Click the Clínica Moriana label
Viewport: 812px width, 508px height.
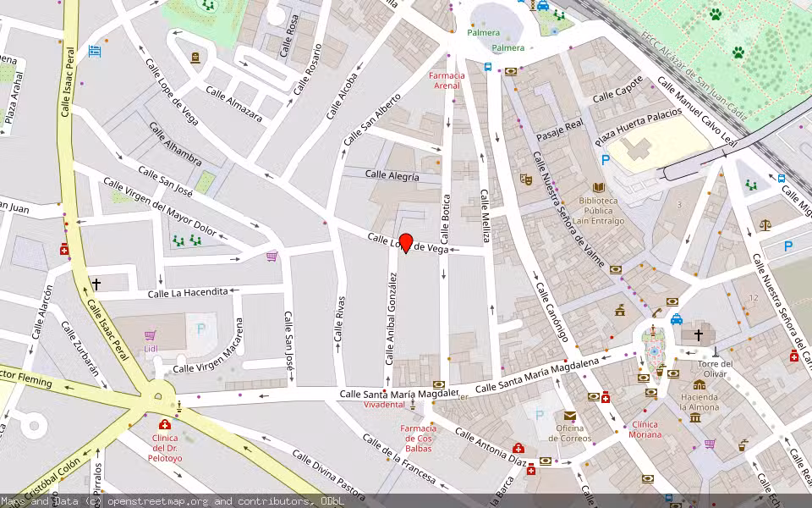pos(645,429)
